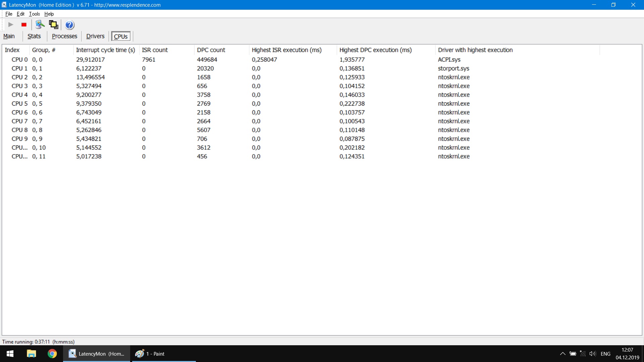Image resolution: width=644 pixels, height=362 pixels.
Task: Open the blue Help question mark icon
Action: click(x=69, y=25)
